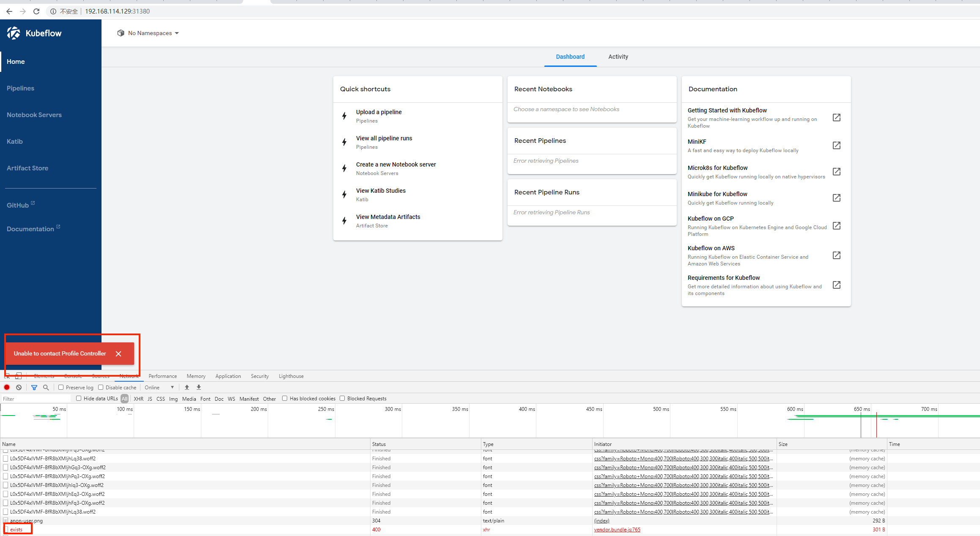Stop network recording with the red record icon
The height and width of the screenshot is (536, 980).
(x=7, y=387)
